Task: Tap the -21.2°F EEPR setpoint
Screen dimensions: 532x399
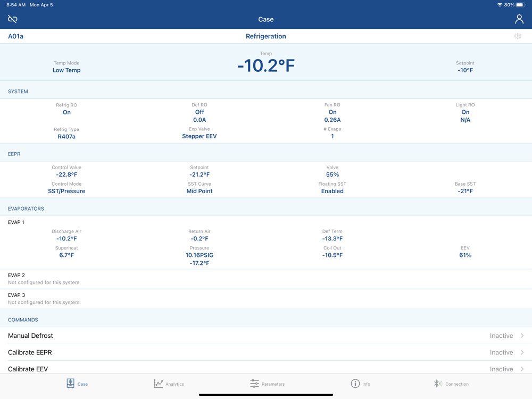Action: (199, 174)
